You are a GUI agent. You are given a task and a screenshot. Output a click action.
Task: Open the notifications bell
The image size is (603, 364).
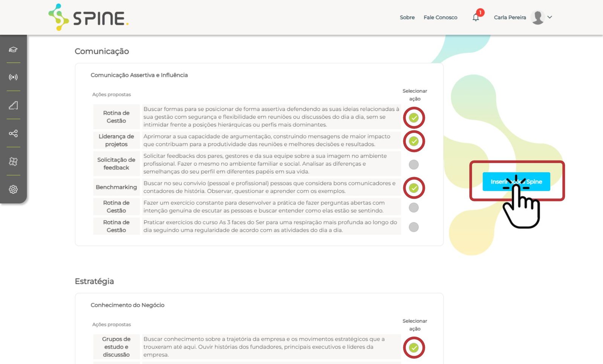tap(476, 17)
